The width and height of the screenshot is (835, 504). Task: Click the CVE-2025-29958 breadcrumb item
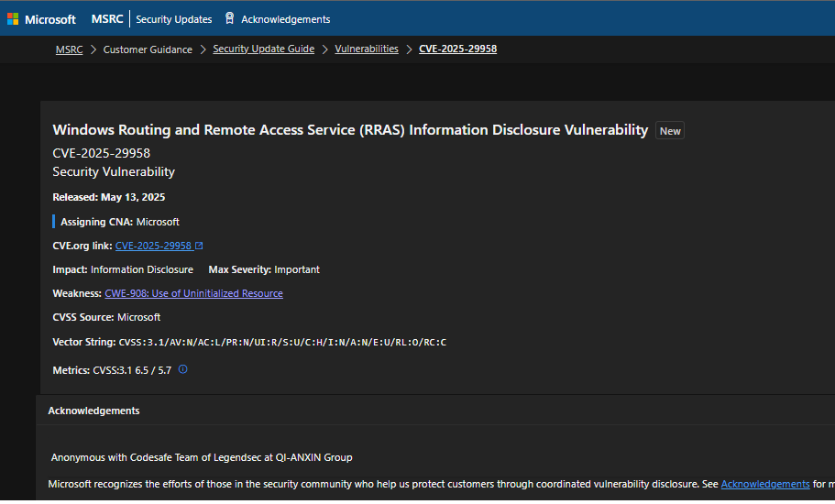click(x=457, y=49)
